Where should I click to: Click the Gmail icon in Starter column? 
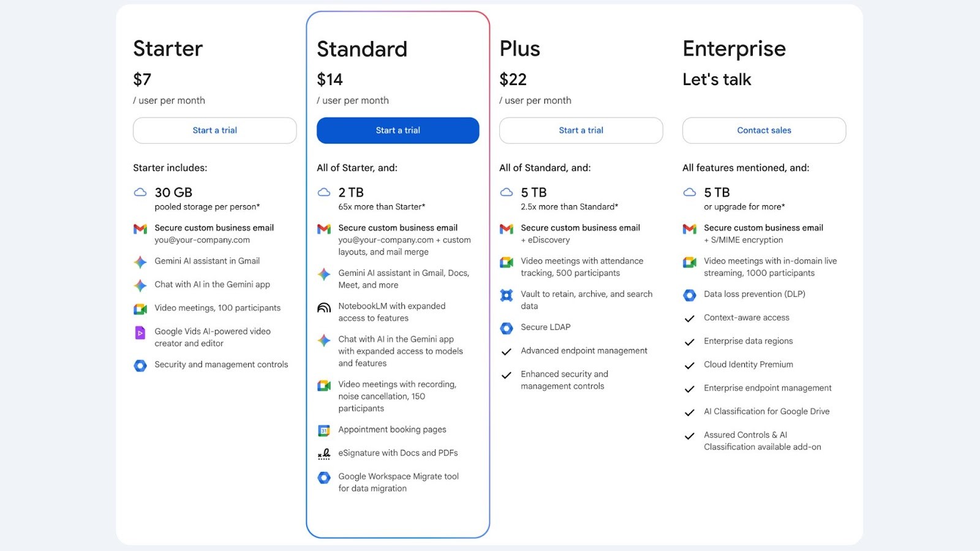tap(140, 229)
